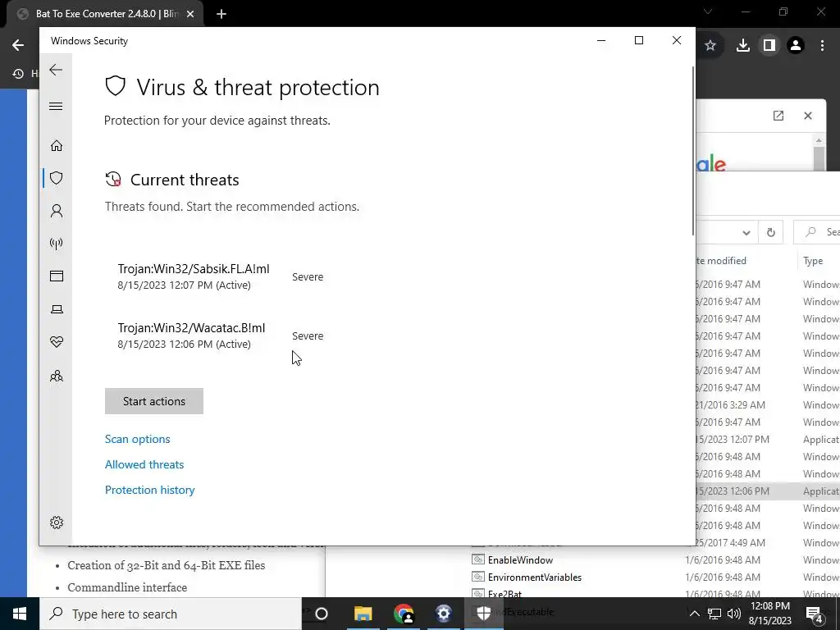The image size is (840, 630).
Task: Open Firewall & network protection icon
Action: click(x=57, y=244)
